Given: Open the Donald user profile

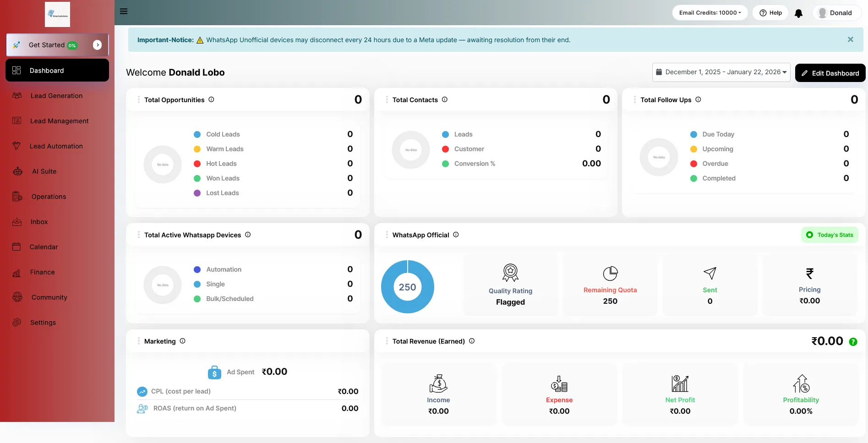Looking at the screenshot, I should (836, 13).
